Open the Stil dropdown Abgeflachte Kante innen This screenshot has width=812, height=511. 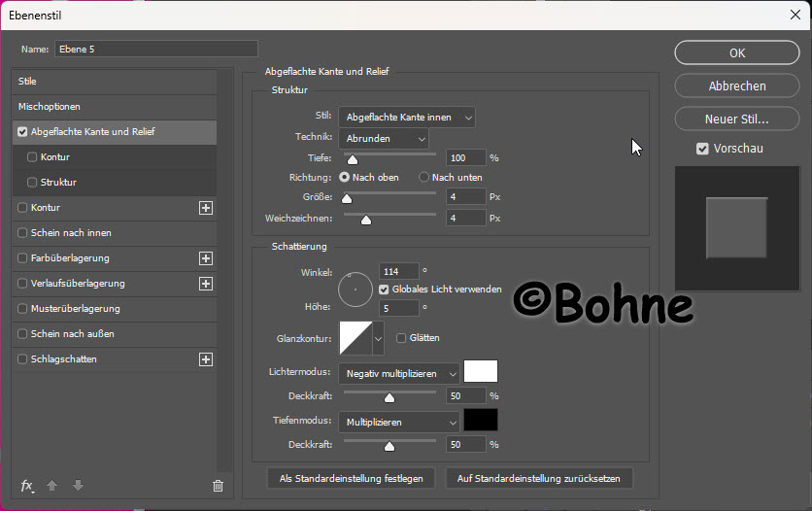(x=407, y=118)
